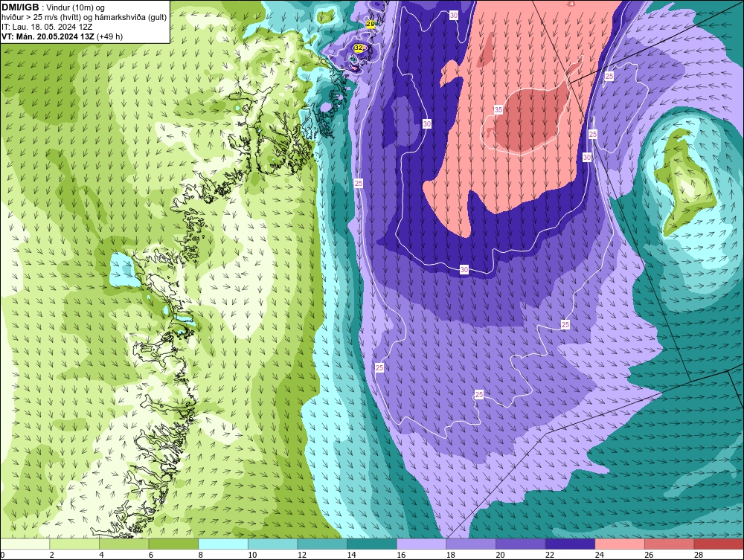Select the 10–12 m/s turquoise legend swatch

pos(273,544)
